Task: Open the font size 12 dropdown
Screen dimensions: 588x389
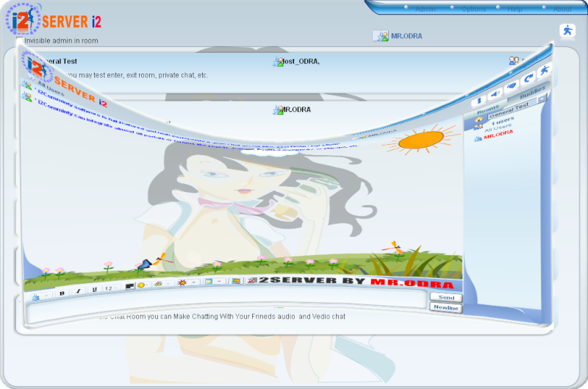Action: [x=110, y=288]
